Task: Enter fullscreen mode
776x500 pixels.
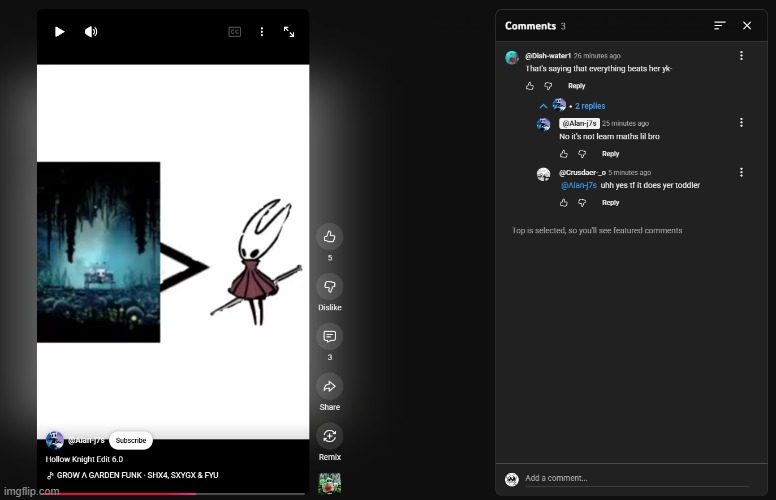Action: pyautogui.click(x=289, y=32)
